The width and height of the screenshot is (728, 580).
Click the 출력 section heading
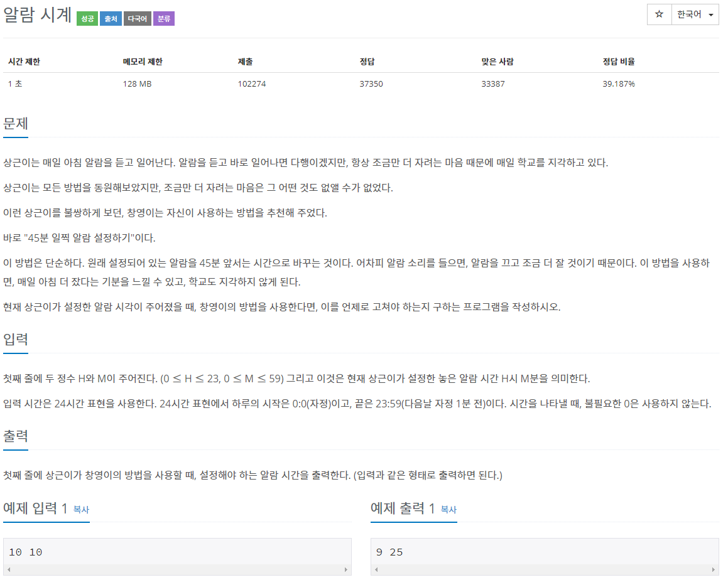(x=16, y=436)
